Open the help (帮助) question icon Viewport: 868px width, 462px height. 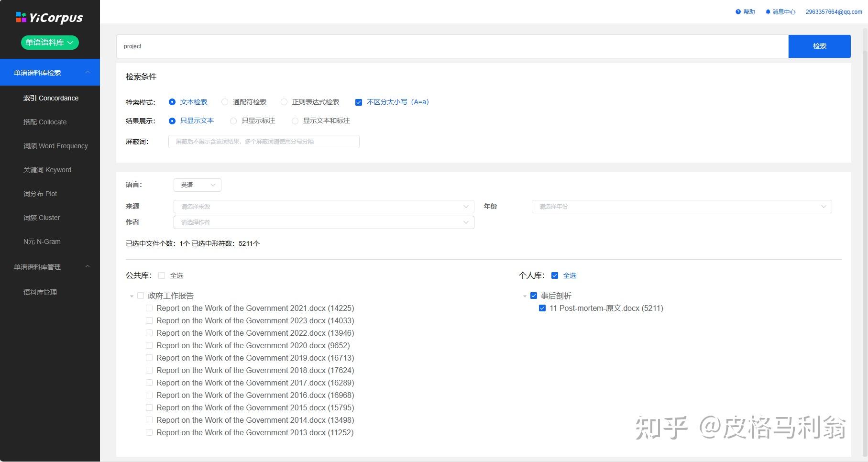[x=738, y=12]
